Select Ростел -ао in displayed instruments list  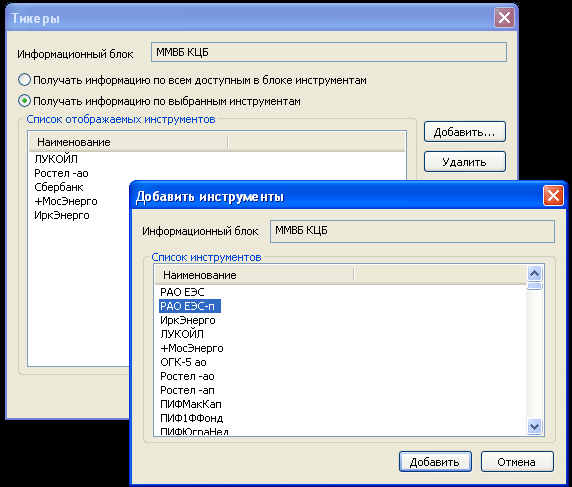click(x=61, y=173)
